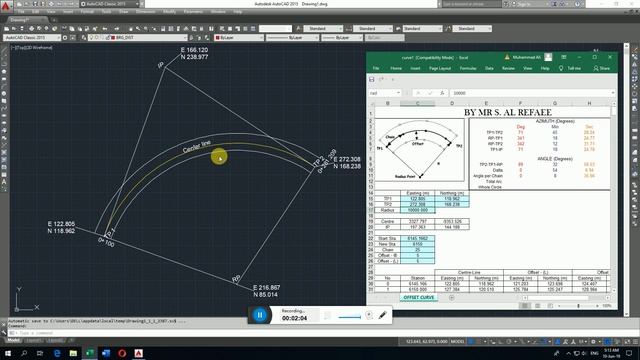The width and height of the screenshot is (640, 360).
Task: Adjust the Excel zoom slider
Action: point(578,306)
